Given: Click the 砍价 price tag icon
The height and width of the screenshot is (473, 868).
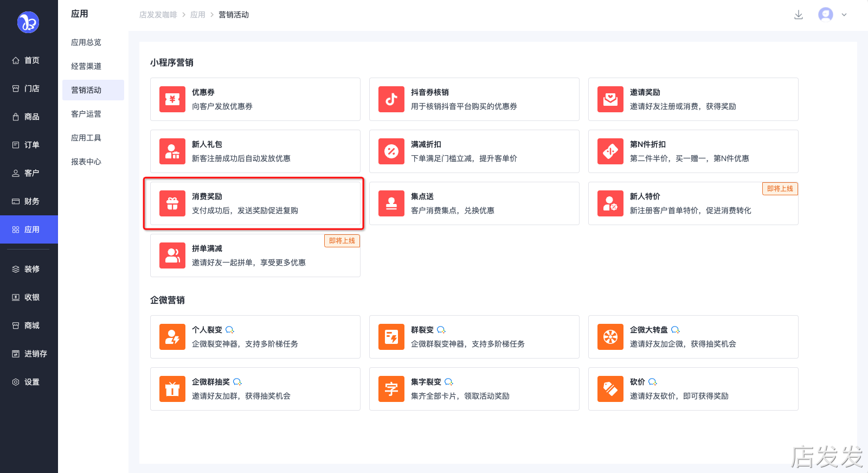Looking at the screenshot, I should [x=610, y=389].
